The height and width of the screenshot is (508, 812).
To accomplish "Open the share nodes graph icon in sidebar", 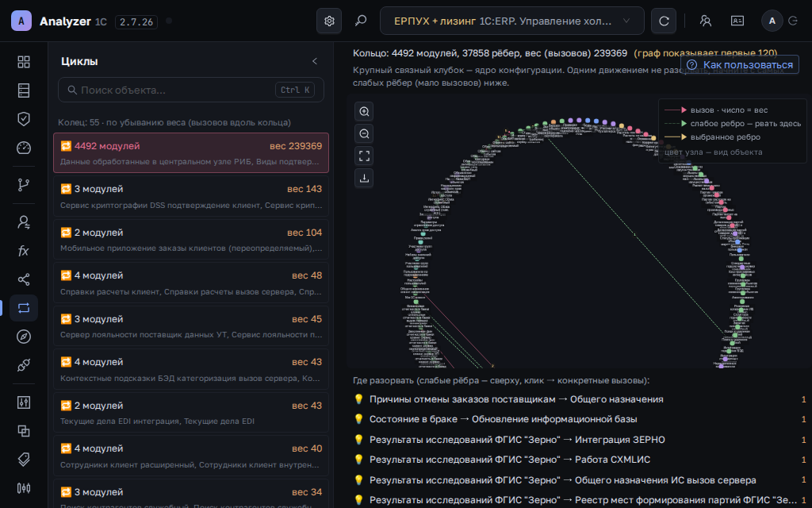I will (24, 279).
